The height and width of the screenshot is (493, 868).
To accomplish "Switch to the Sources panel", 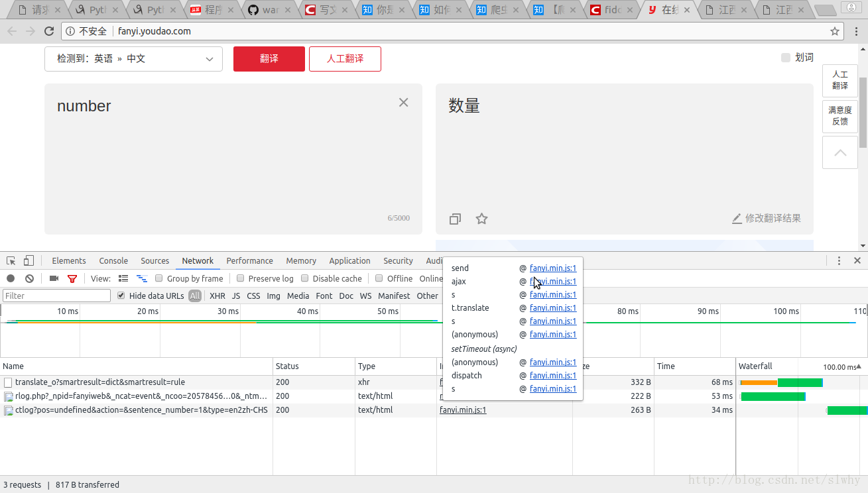I will pyautogui.click(x=155, y=260).
